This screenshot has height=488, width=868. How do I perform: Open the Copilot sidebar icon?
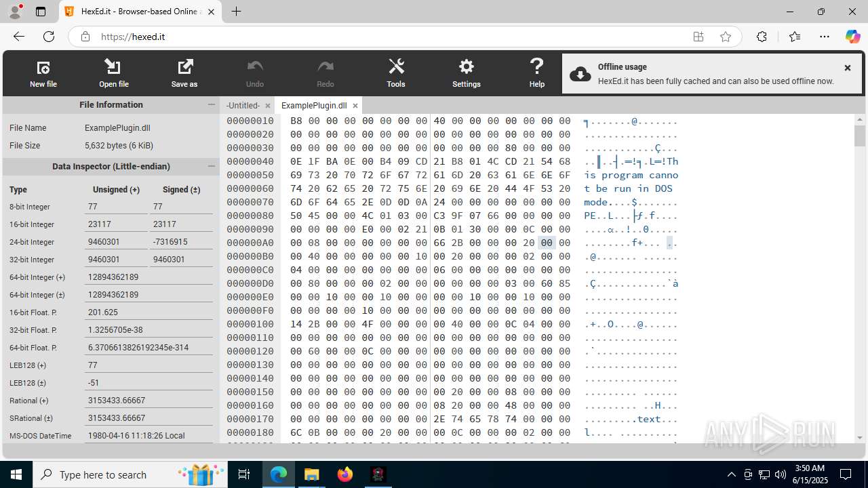(852, 37)
